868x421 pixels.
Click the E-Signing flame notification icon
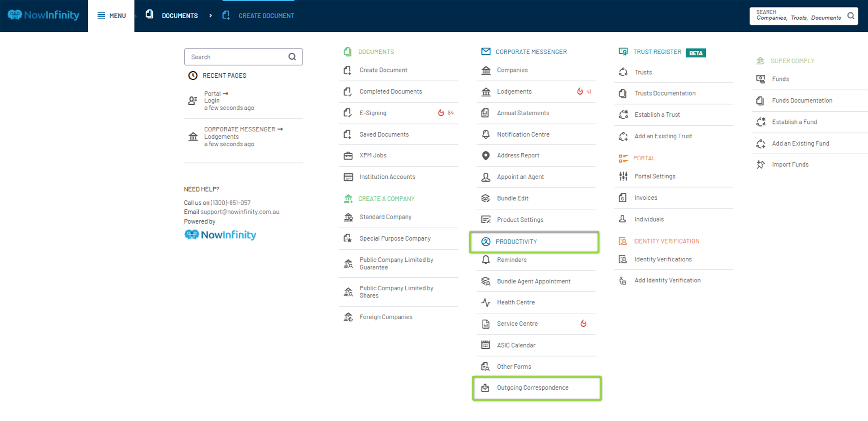point(441,113)
